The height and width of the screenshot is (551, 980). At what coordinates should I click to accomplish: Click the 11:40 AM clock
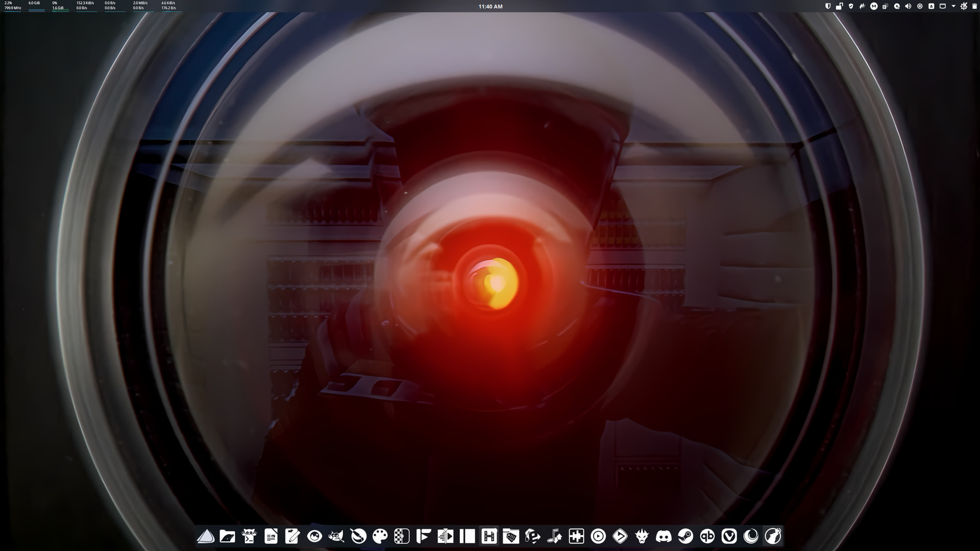click(x=491, y=7)
